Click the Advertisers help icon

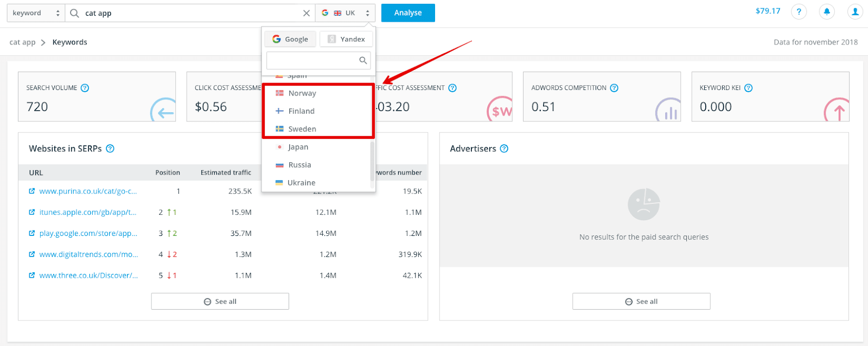coord(504,149)
